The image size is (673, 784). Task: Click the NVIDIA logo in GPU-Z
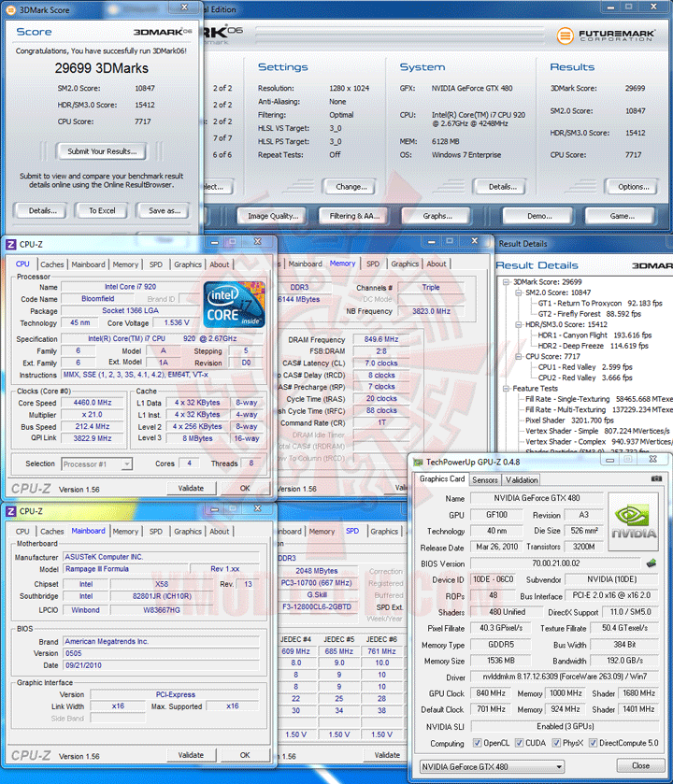click(634, 522)
